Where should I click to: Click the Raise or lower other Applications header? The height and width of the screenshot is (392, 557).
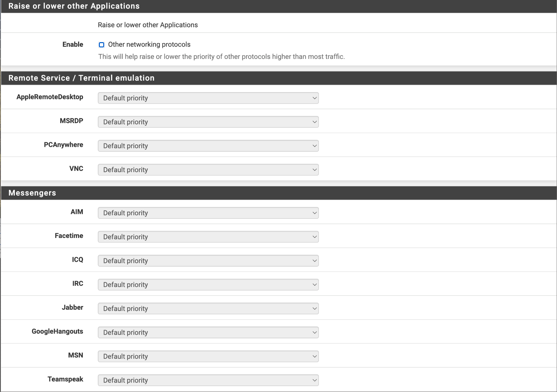(x=74, y=6)
